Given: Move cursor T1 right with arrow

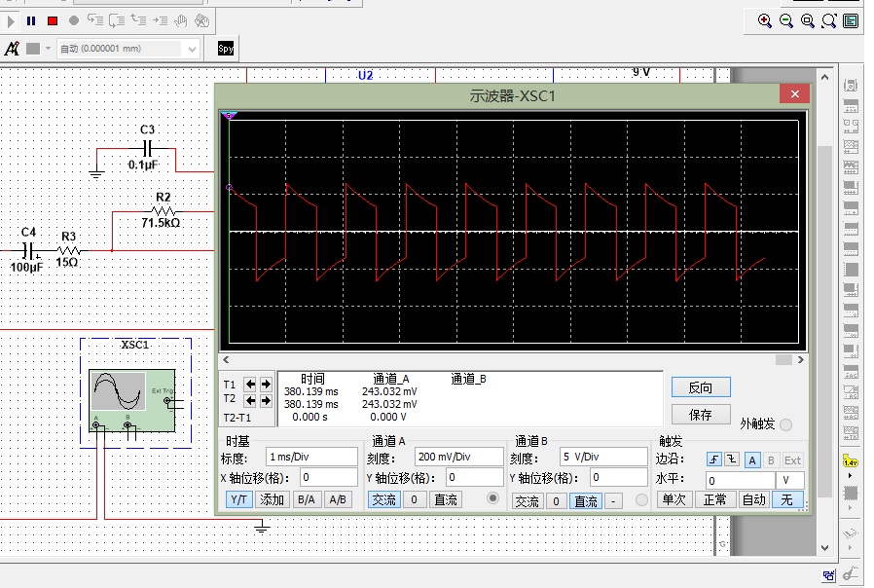Looking at the screenshot, I should coord(266,384).
